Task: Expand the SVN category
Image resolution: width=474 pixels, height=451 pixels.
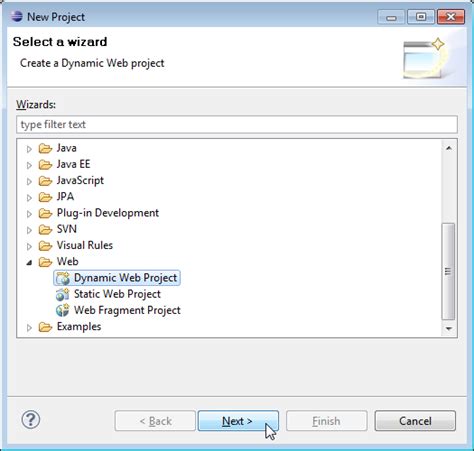Action: 29,230
